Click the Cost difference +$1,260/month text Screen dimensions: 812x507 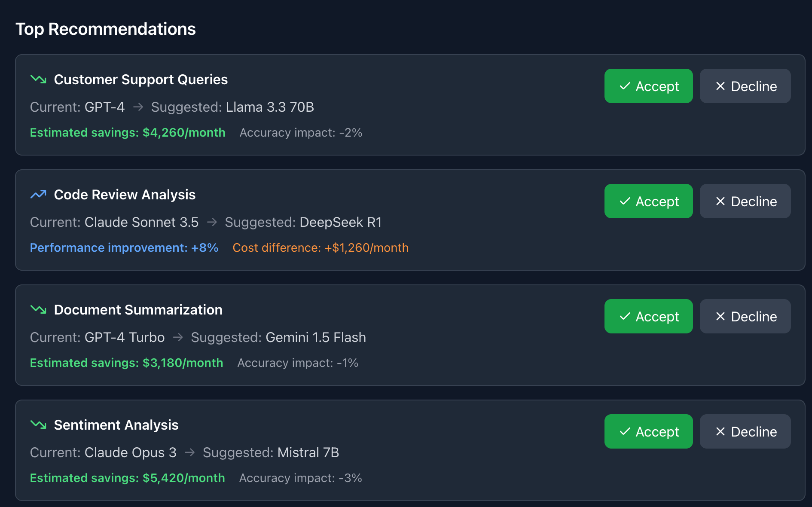pos(321,247)
